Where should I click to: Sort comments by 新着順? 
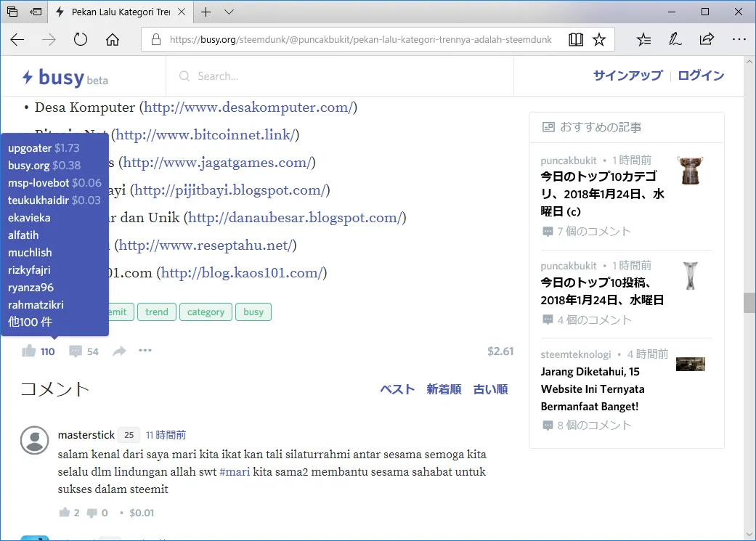click(444, 390)
